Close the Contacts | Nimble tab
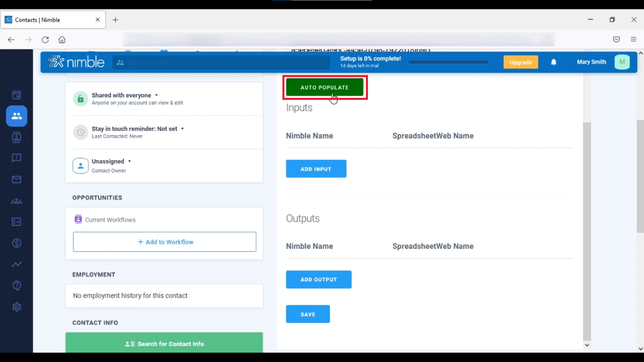Screen dimensions: 644x362 pos(98,20)
